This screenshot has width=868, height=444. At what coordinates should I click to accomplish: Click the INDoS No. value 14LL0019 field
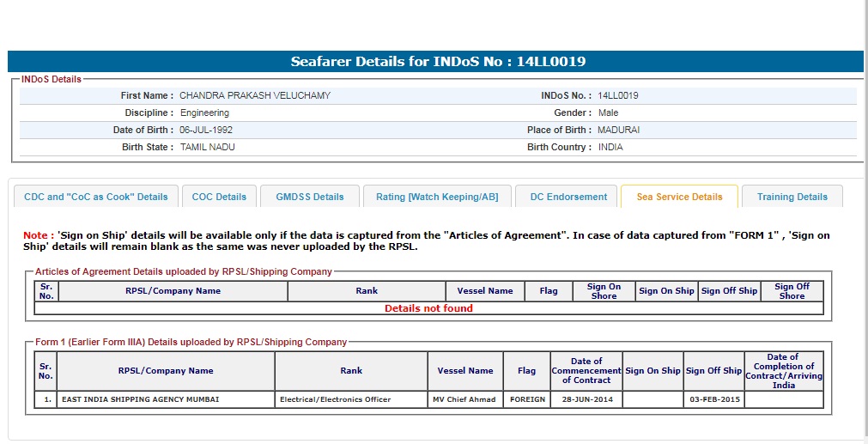point(617,96)
